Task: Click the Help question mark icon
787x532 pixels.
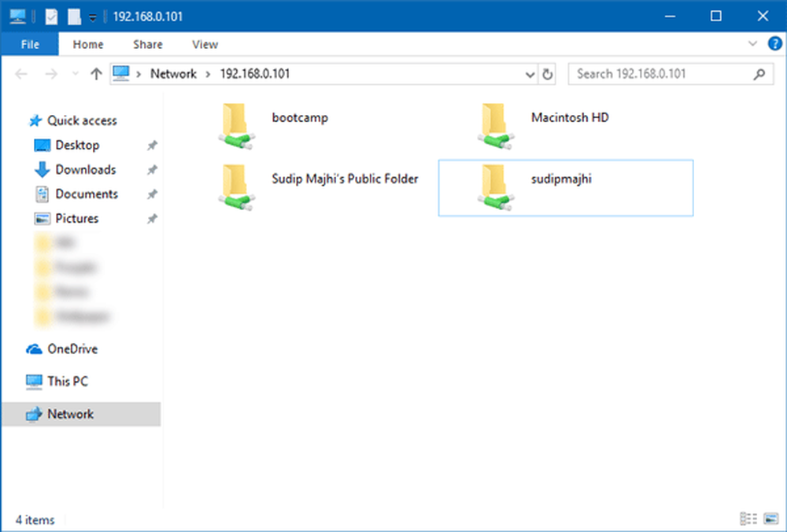Action: click(774, 44)
